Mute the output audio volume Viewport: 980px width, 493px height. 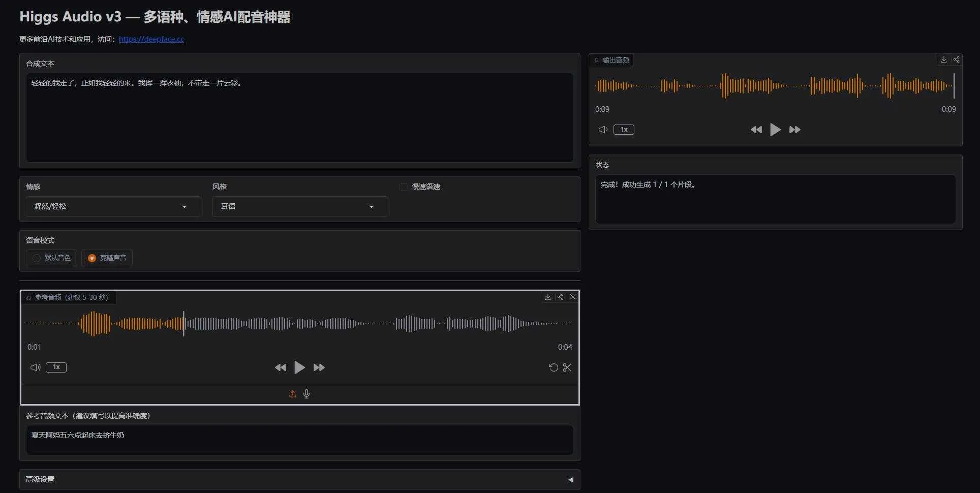(x=603, y=130)
